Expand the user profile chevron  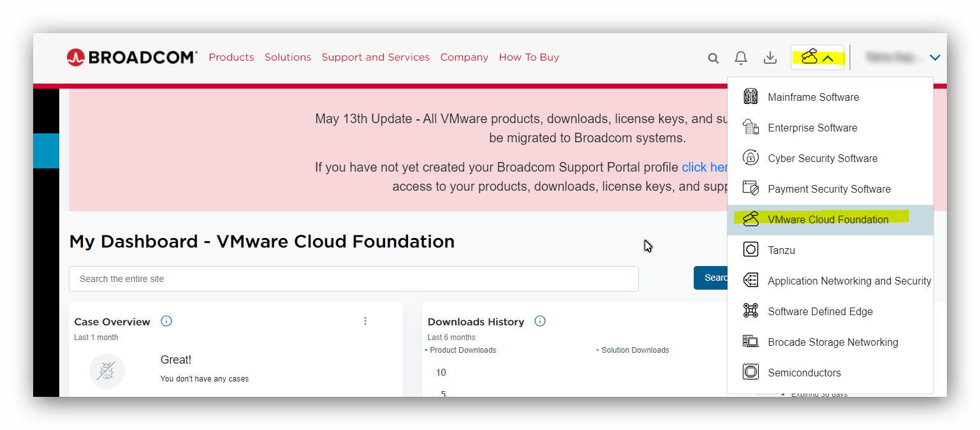pos(935,58)
